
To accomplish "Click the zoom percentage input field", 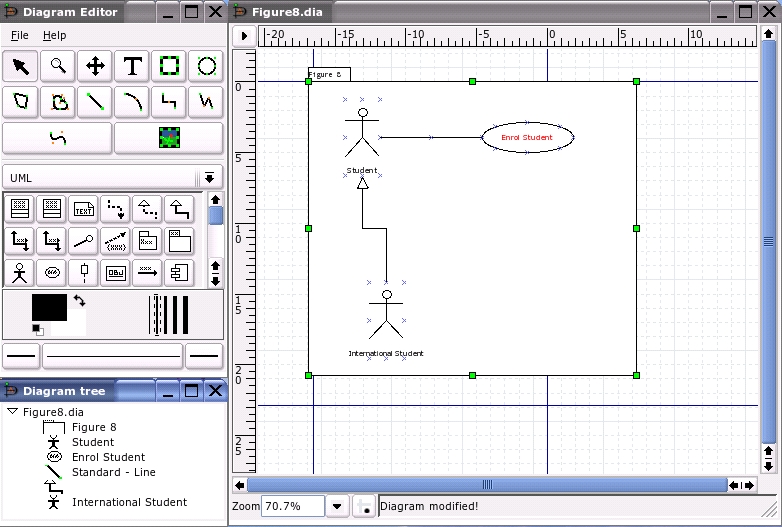I will click(x=292, y=506).
